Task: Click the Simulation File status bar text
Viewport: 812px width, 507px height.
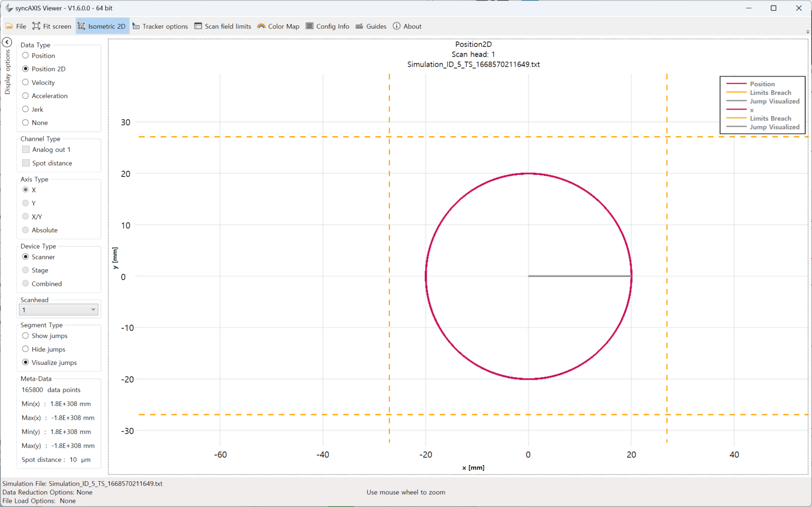Action: click(x=83, y=484)
